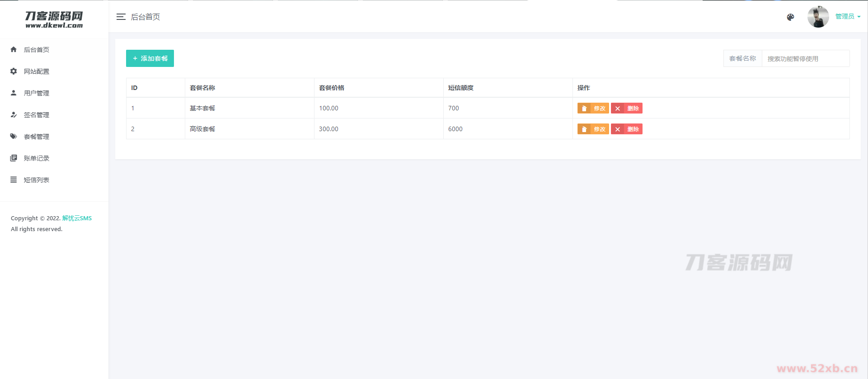Click 删除 for 高级套餐 row
The width and height of the screenshot is (868, 379).
627,129
